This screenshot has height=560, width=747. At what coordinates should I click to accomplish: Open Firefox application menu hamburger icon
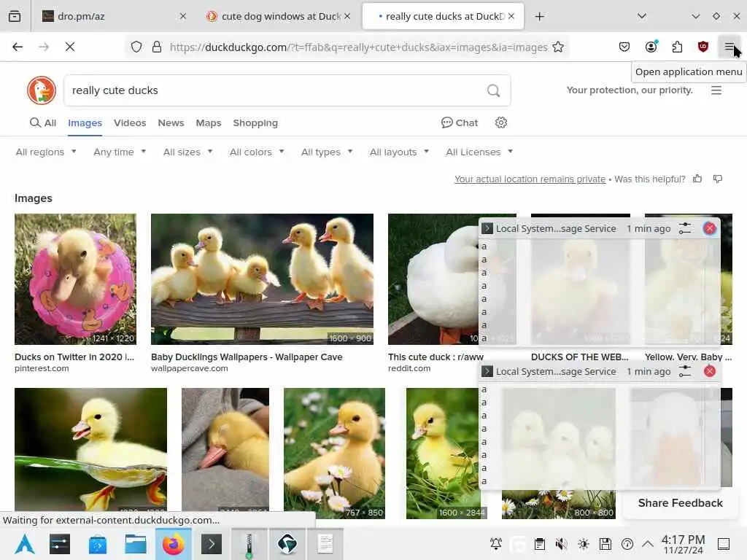tap(729, 47)
